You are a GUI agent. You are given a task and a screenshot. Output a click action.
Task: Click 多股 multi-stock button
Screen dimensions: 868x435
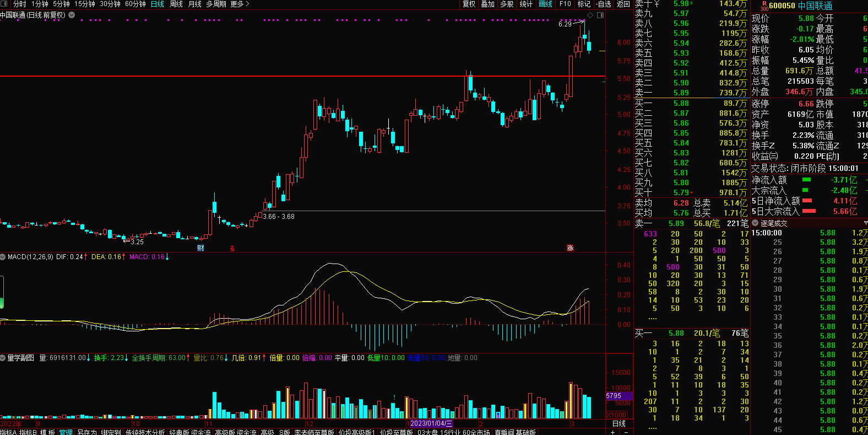coord(507,4)
